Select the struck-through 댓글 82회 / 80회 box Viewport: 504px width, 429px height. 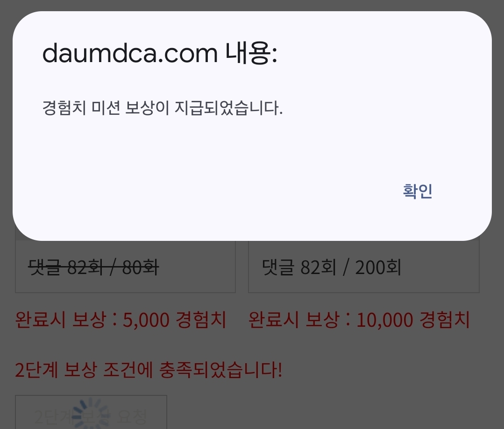pos(125,267)
